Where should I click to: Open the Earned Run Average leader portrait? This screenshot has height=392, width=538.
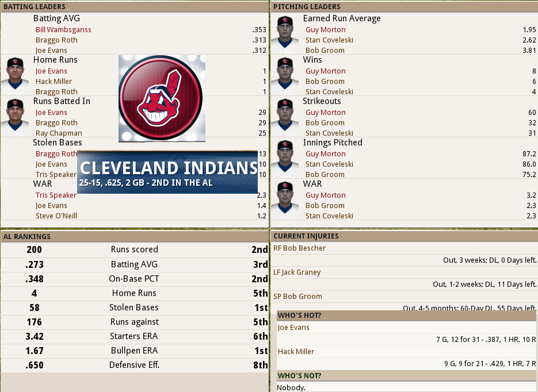click(x=284, y=34)
